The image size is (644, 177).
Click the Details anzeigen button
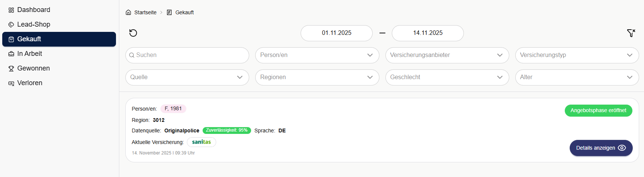[601, 148]
